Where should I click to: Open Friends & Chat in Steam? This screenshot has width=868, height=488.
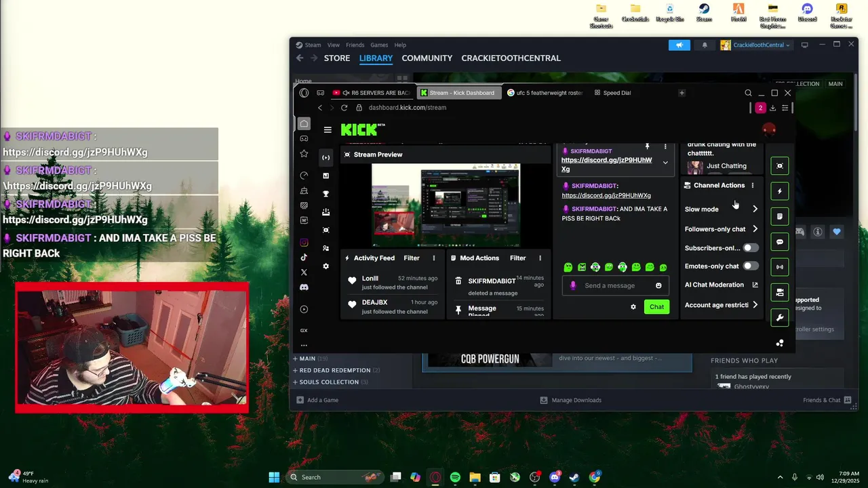pyautogui.click(x=827, y=401)
